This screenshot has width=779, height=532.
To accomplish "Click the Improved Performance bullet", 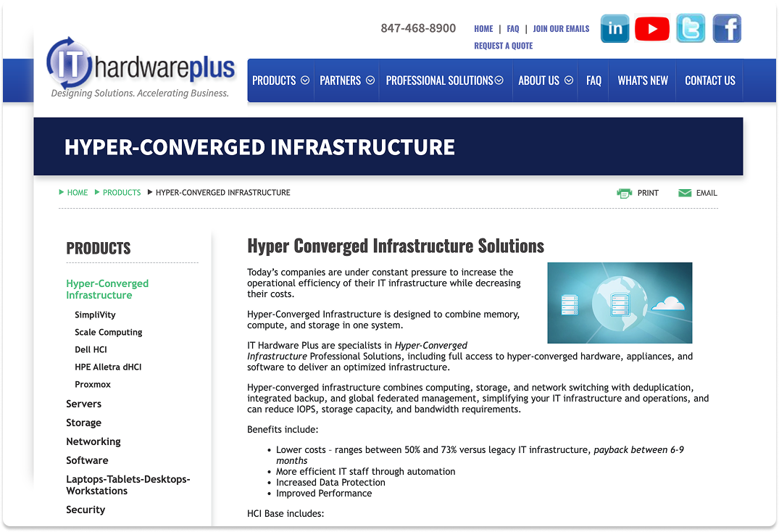I will coord(324,494).
